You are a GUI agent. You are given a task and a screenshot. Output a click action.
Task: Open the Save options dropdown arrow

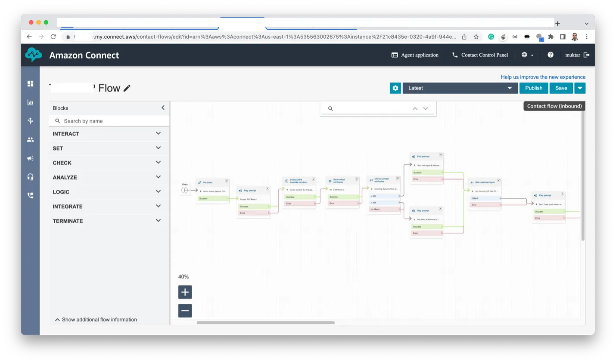point(580,88)
